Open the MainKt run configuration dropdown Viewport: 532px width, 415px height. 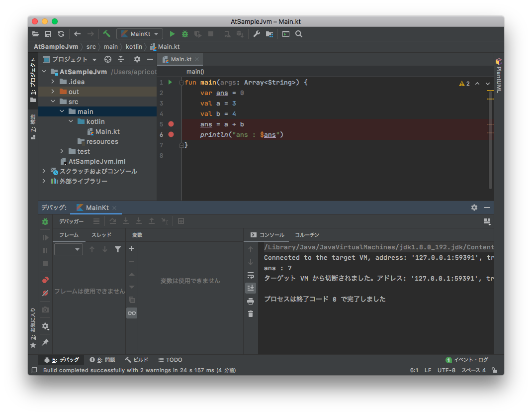(140, 34)
